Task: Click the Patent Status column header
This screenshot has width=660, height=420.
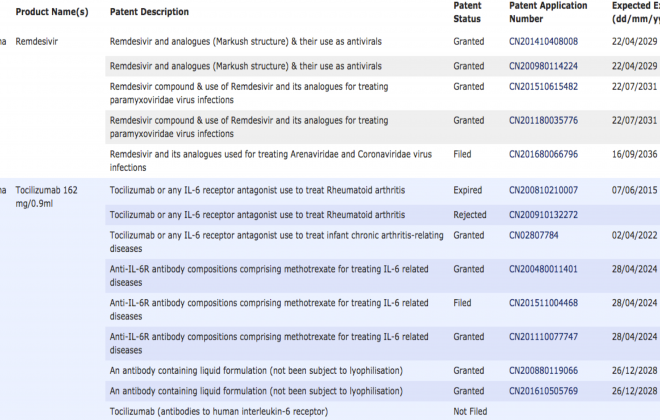Action: 467,12
